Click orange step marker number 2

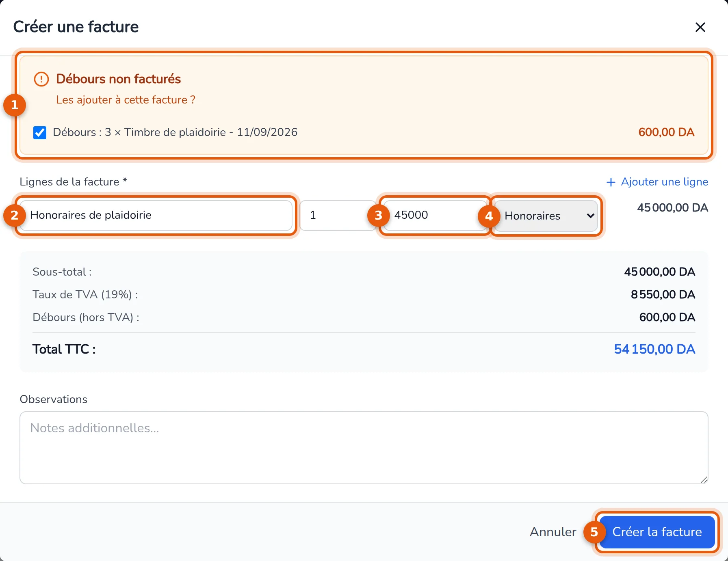click(15, 215)
